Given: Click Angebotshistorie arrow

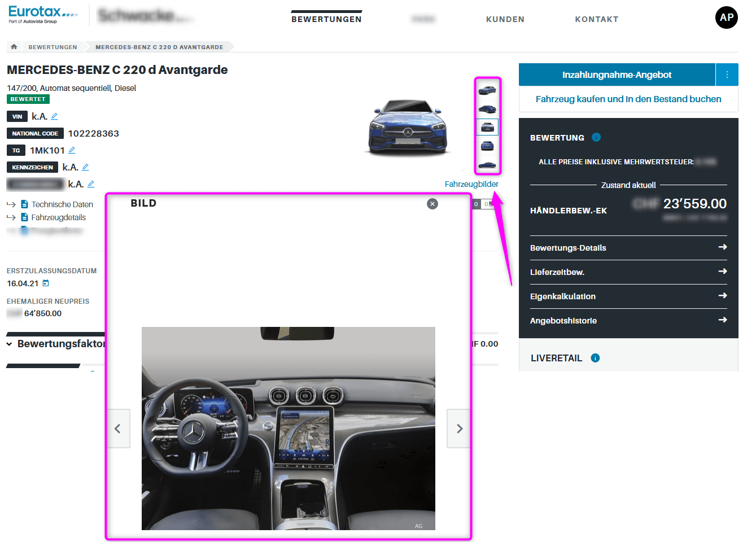Looking at the screenshot, I should 722,320.
